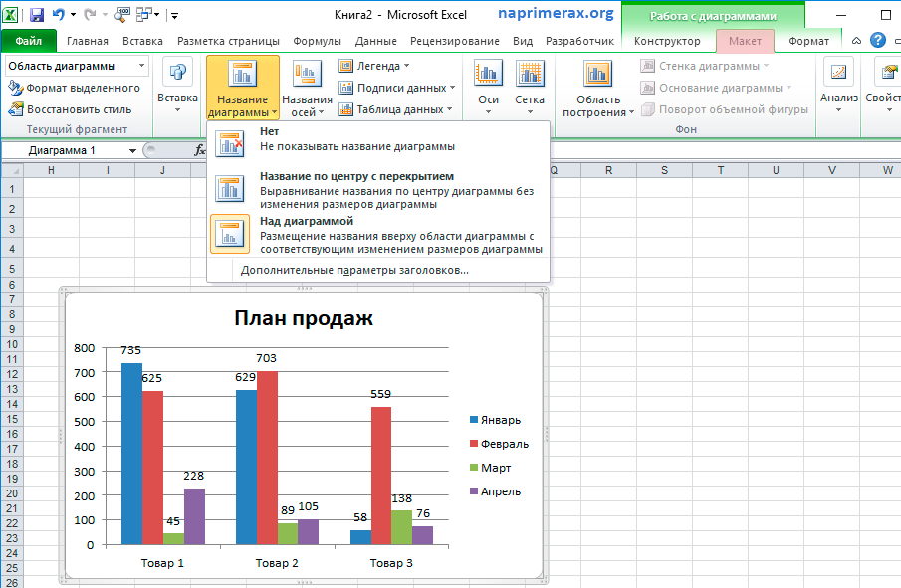Click the Help question mark icon
This screenshot has width=901, height=588.
tap(877, 41)
